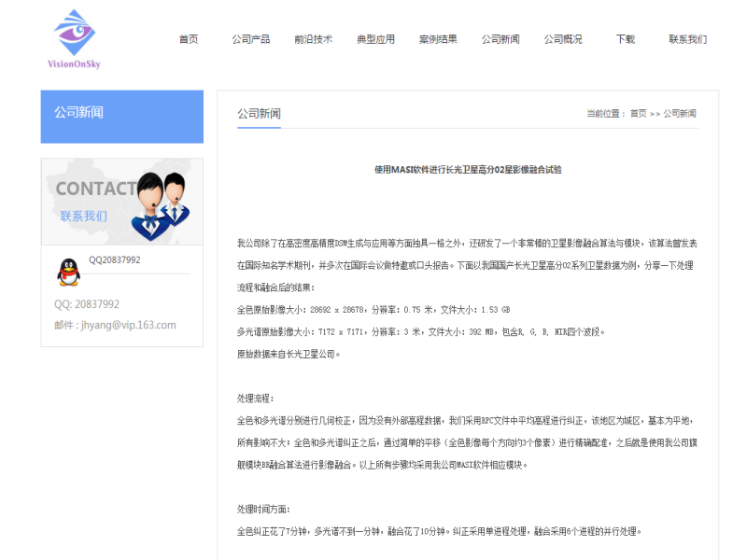Select 前沿技术 in the navigation bar
The width and height of the screenshot is (747, 560).
[313, 39]
